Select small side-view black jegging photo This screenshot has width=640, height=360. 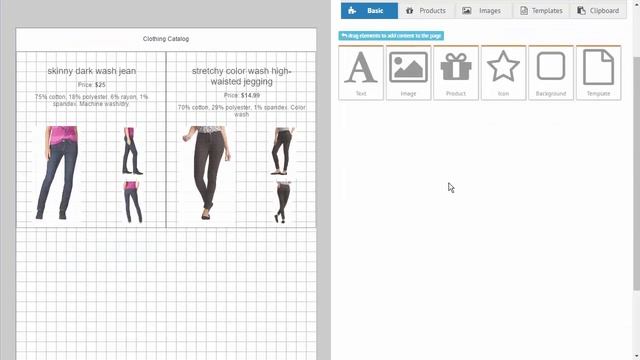(x=282, y=151)
